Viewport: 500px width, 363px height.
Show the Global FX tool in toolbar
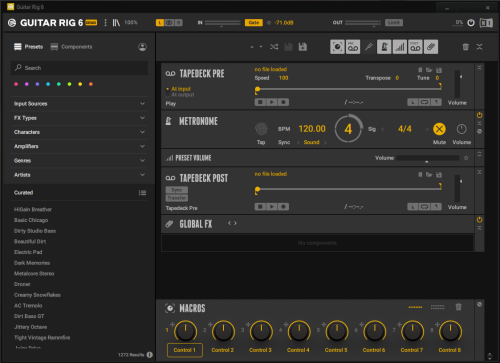coord(431,47)
